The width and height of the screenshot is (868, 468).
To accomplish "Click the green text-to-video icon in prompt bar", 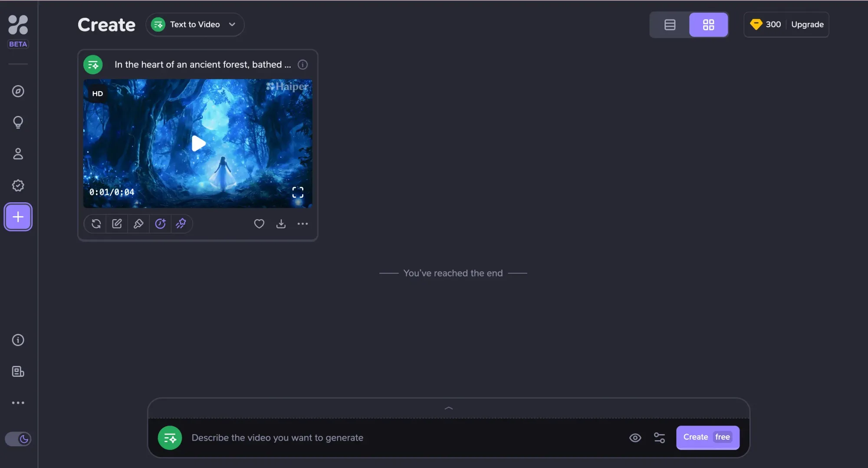I will coord(170,438).
